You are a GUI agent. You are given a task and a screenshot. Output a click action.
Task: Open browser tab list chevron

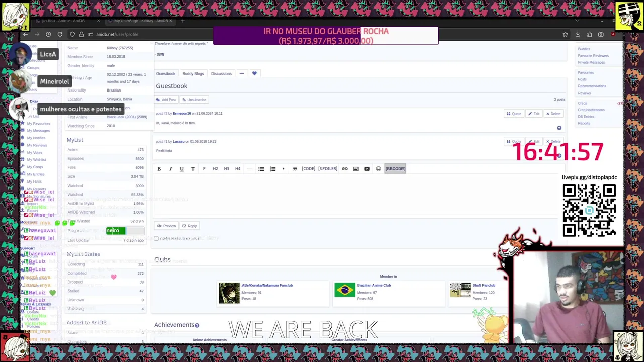point(577,21)
